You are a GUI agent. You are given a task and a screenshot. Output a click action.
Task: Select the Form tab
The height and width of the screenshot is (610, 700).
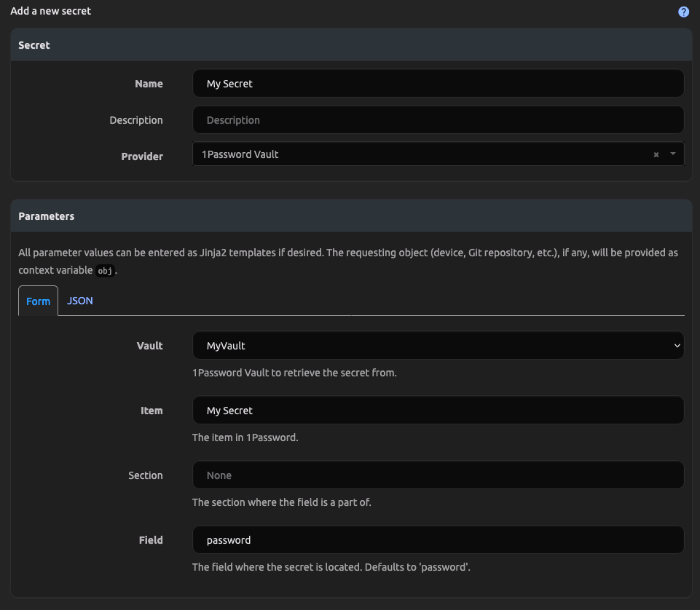pos(37,301)
